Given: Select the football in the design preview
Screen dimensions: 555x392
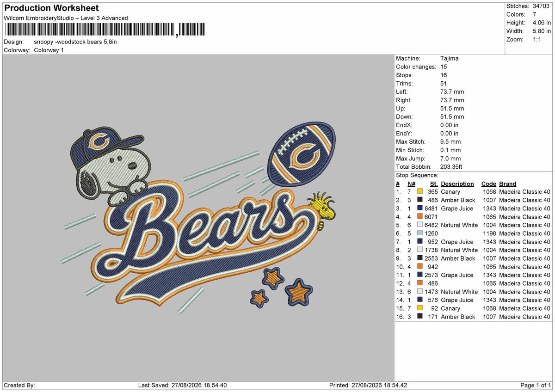Looking at the screenshot, I should tap(302, 153).
